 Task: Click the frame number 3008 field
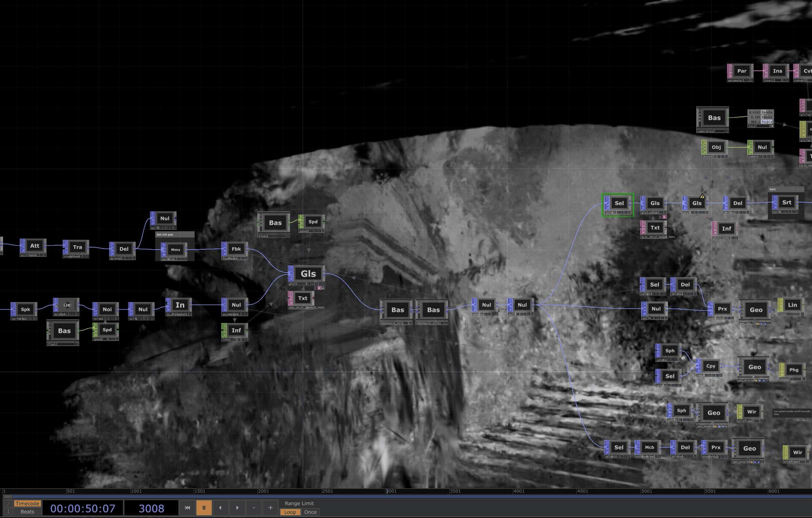point(151,508)
